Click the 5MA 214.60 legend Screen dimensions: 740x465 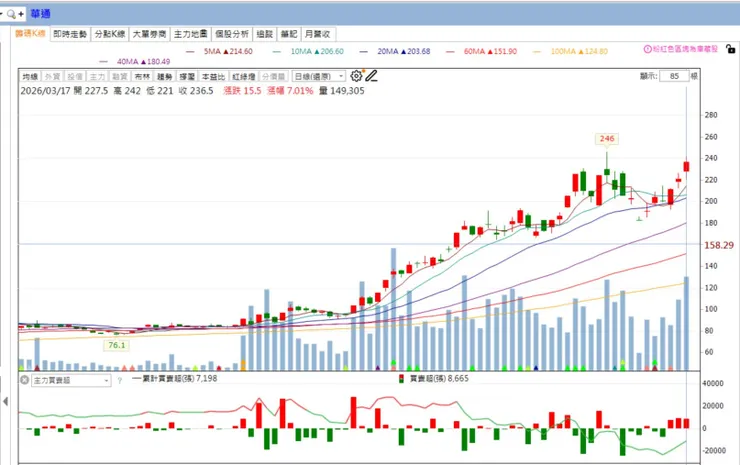(x=219, y=51)
